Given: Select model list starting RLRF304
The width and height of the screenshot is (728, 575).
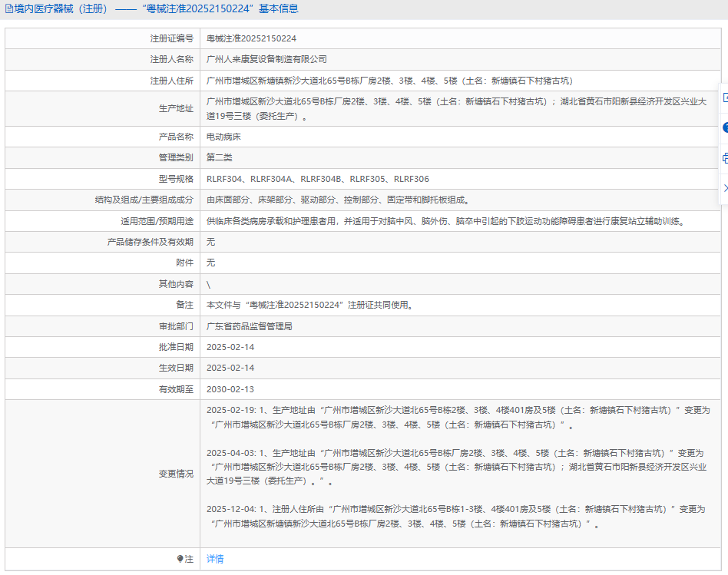Looking at the screenshot, I should coord(318,179).
